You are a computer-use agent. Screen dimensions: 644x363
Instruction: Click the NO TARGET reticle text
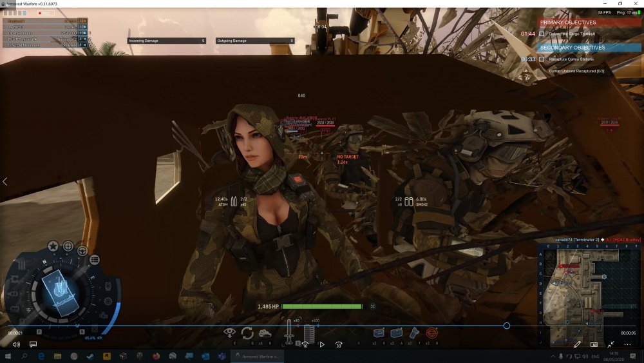348,157
